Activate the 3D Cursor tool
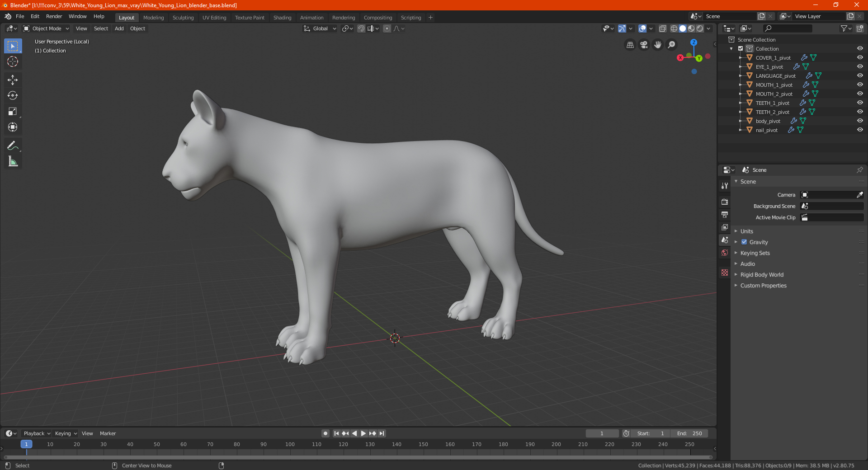Viewport: 868px width, 470px height. tap(13, 61)
